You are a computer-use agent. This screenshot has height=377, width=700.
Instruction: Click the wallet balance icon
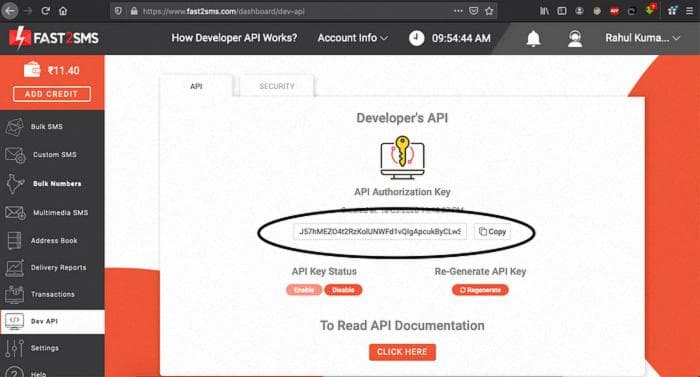[32, 70]
